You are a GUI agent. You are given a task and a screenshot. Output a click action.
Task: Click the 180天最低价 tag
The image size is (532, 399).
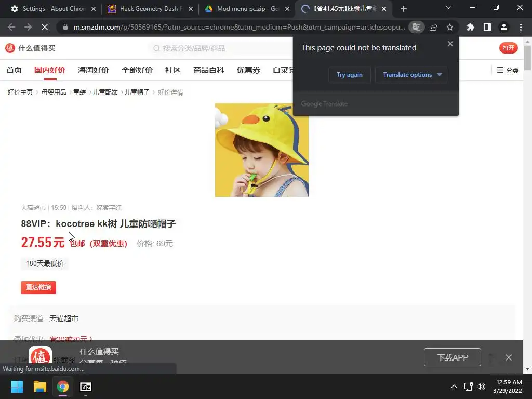[x=45, y=263]
